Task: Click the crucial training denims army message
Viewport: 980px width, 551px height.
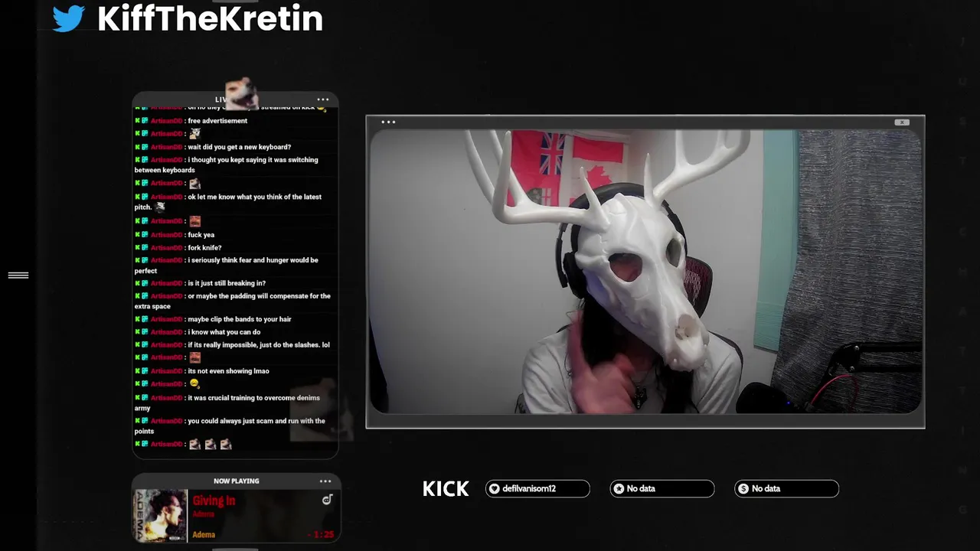Action: pos(227,403)
